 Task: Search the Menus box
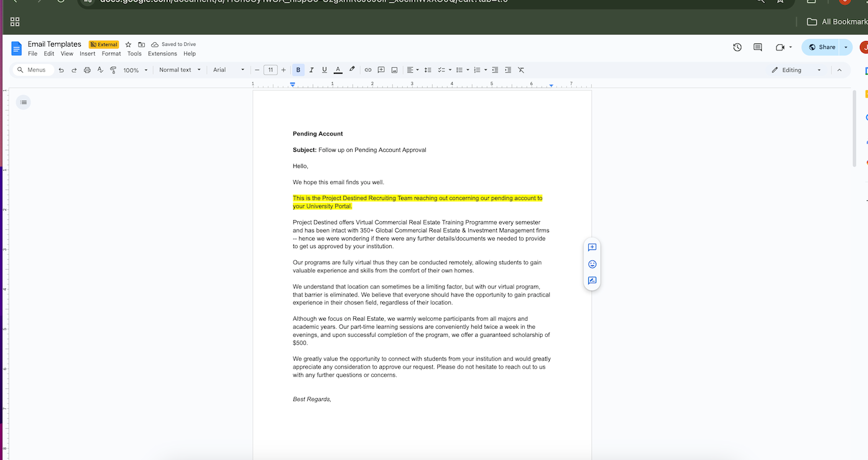click(33, 70)
